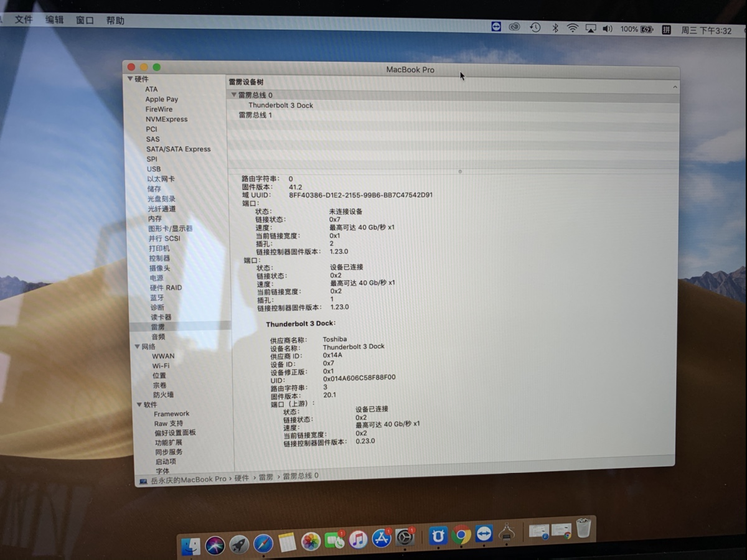Open the Time Machine menu bar icon

535,27
